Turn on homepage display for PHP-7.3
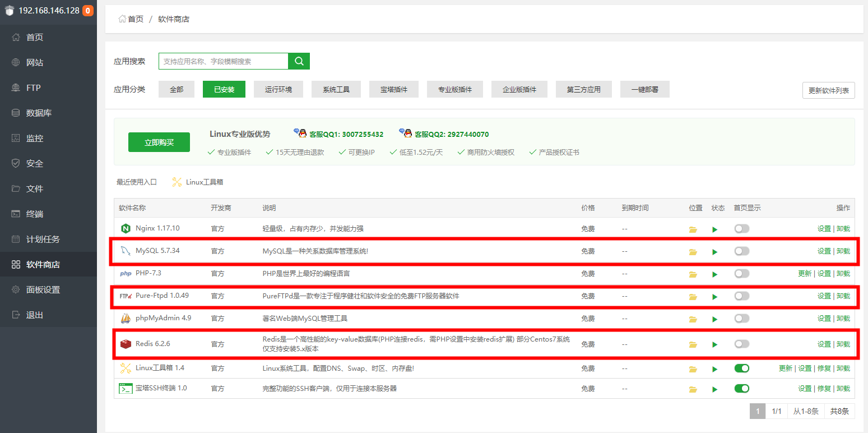The height and width of the screenshot is (433, 868). [741, 274]
